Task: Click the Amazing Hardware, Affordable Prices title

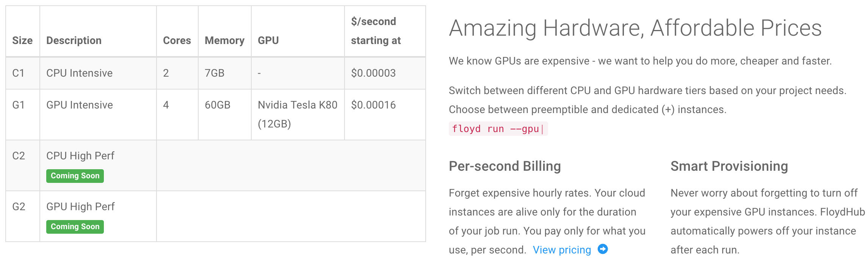Action: point(635,28)
